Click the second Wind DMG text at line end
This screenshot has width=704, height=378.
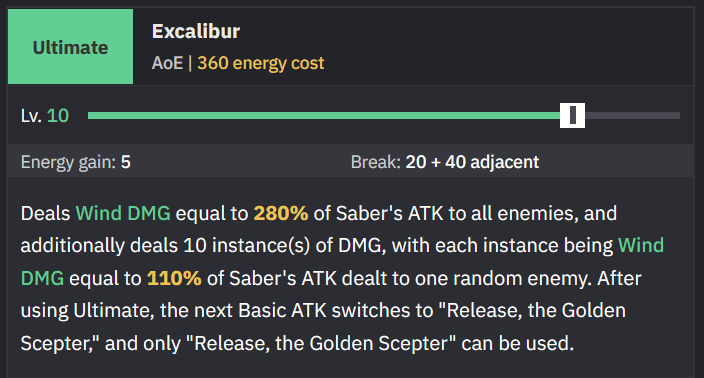pyautogui.click(x=641, y=246)
